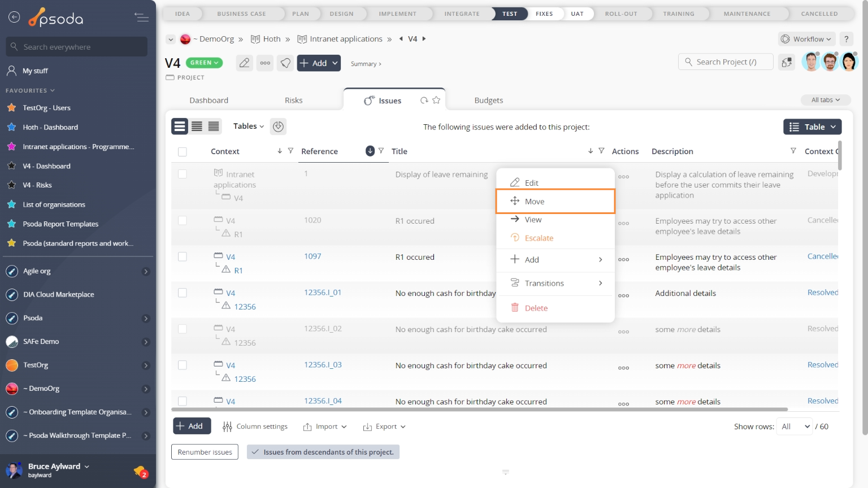
Task: Open the help question mark icon
Action: tap(846, 39)
